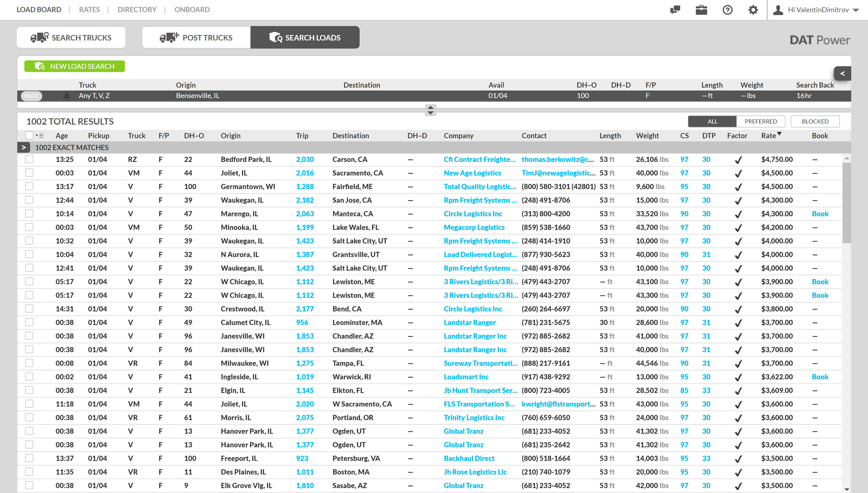This screenshot has width=868, height=493.
Task: Open the chat messages icon
Action: [675, 10]
